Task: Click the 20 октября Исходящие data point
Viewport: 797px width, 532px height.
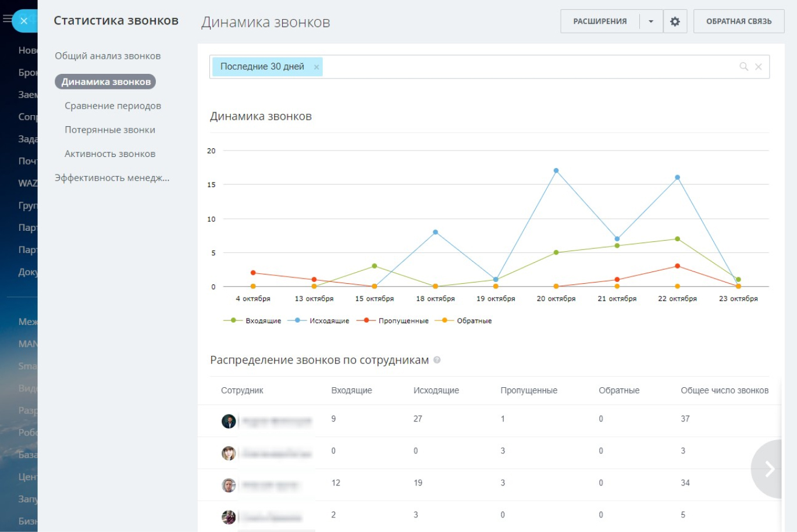Action: (x=556, y=171)
